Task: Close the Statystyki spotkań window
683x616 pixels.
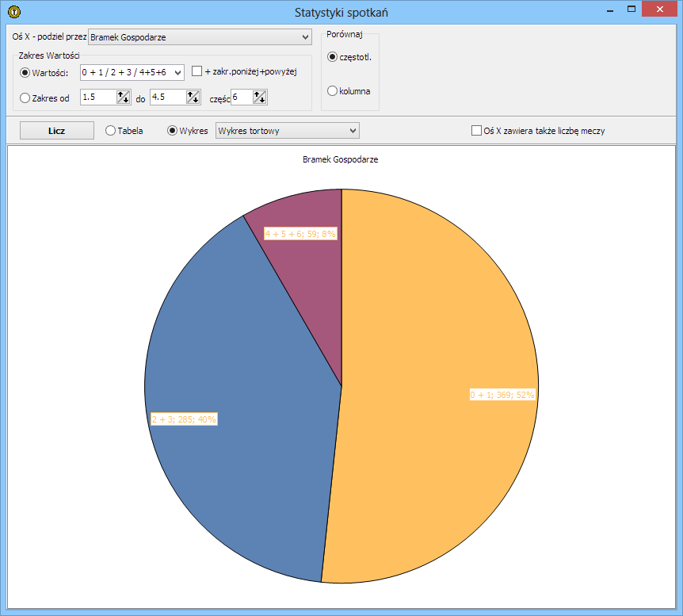Action: pos(659,10)
